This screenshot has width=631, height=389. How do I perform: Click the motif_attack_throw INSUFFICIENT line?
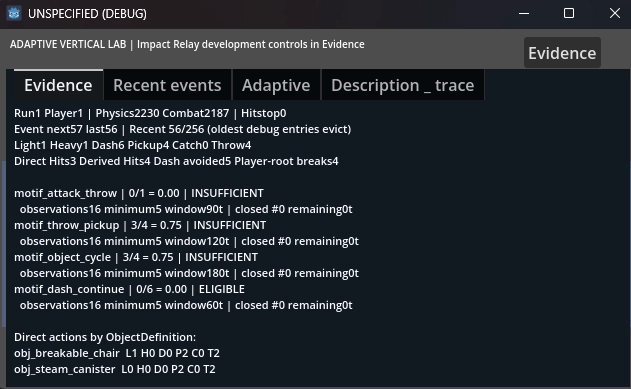click(139, 193)
